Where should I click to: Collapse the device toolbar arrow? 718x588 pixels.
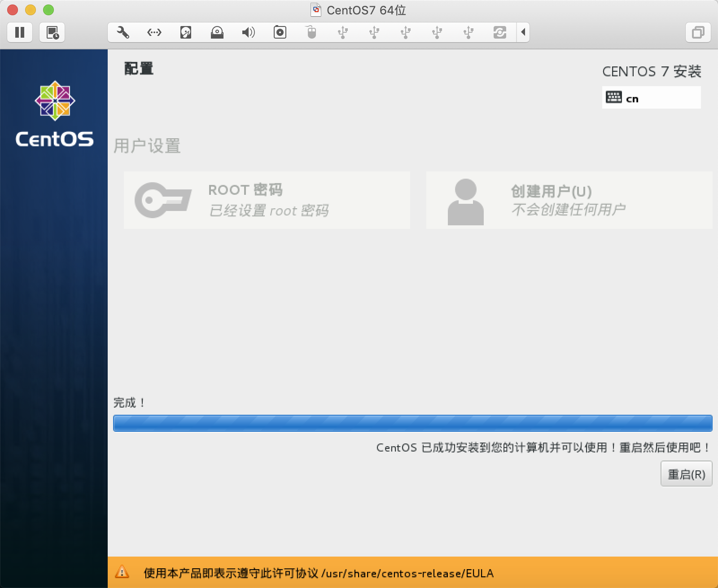(x=523, y=32)
